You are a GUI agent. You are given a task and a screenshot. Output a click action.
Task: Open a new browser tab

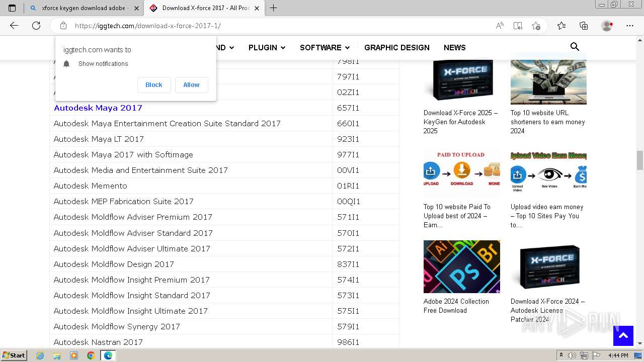tap(274, 8)
